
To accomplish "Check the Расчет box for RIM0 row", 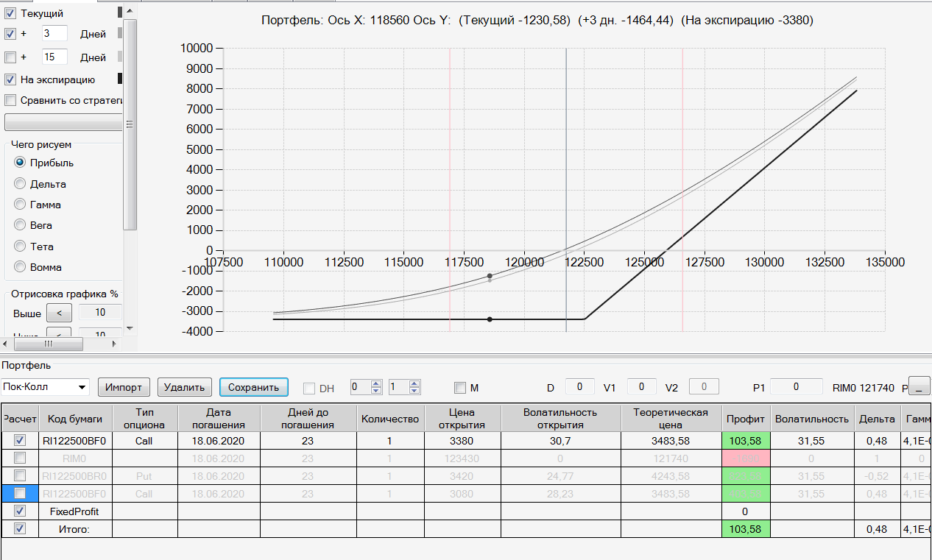I will pos(20,458).
